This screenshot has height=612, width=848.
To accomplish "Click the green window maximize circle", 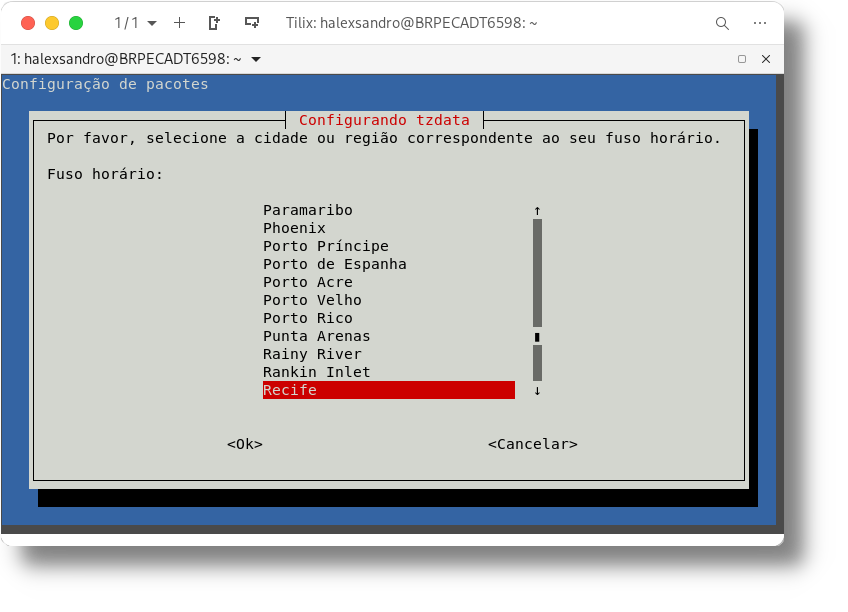I will 76,23.
